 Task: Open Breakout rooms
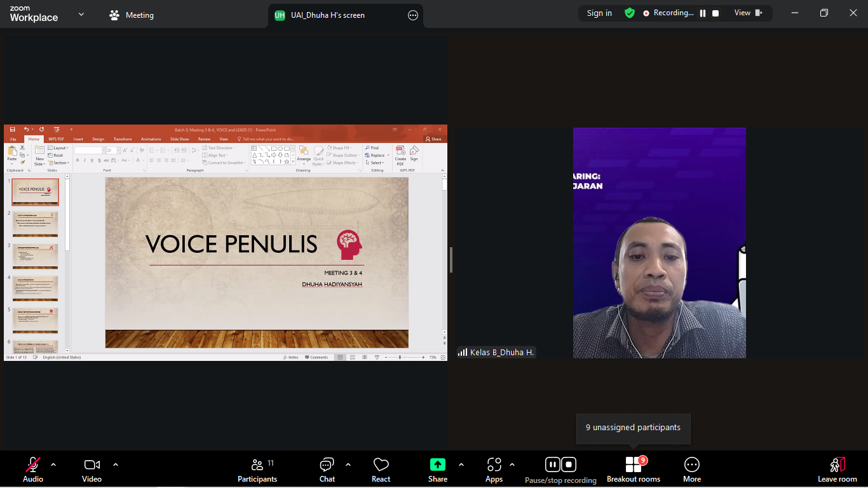tap(633, 470)
